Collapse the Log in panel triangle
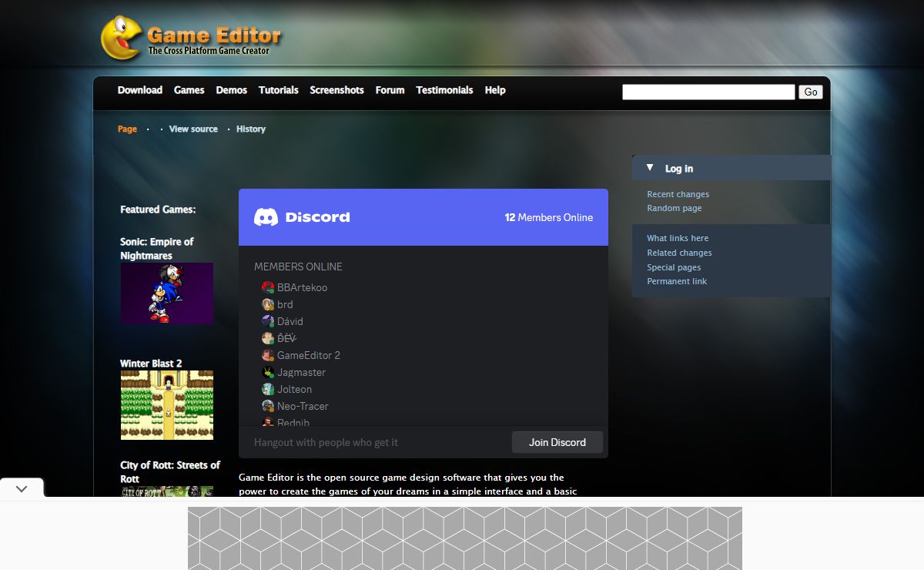 tap(650, 167)
